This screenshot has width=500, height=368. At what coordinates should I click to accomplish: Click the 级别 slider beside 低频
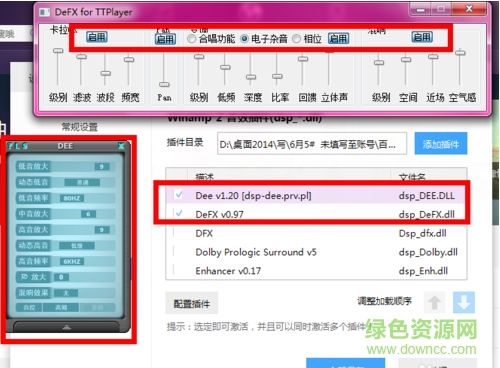pyautogui.click(x=199, y=57)
